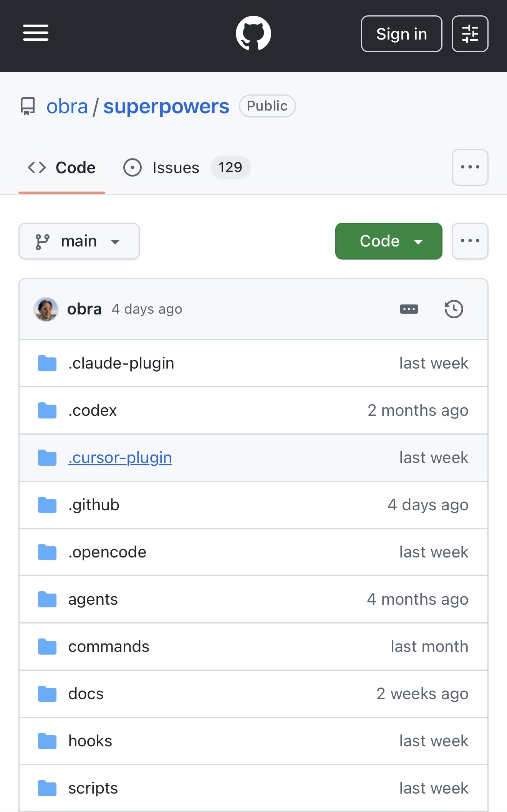Viewport: 507px width, 812px height.
Task: Expand the main branch dropdown
Action: (79, 241)
